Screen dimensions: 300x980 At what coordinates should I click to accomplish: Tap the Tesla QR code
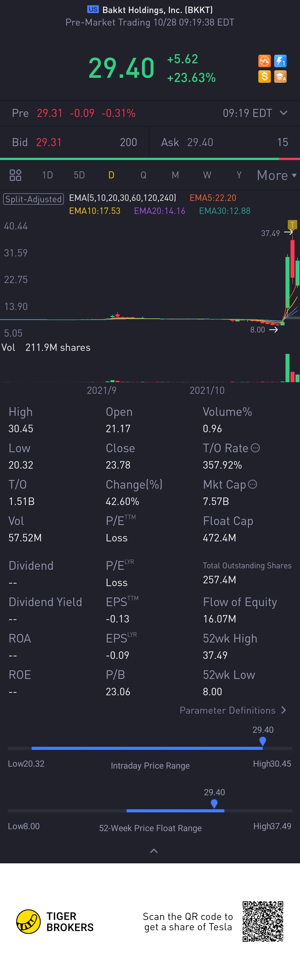pos(263,921)
